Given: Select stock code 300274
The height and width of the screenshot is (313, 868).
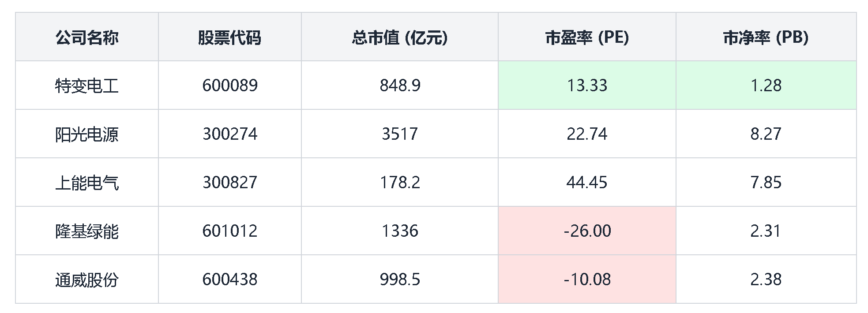Looking at the screenshot, I should (230, 134).
